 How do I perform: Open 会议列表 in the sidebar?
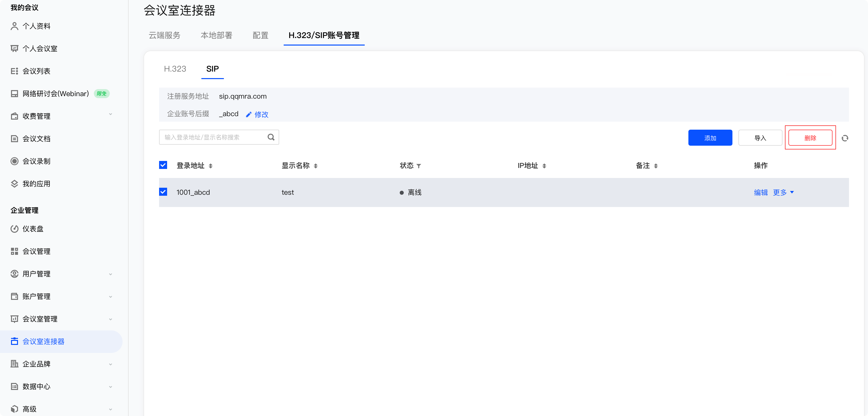(x=36, y=71)
